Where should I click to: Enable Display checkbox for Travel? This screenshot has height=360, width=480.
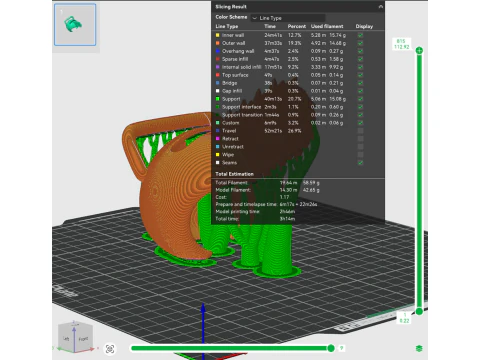click(x=360, y=131)
